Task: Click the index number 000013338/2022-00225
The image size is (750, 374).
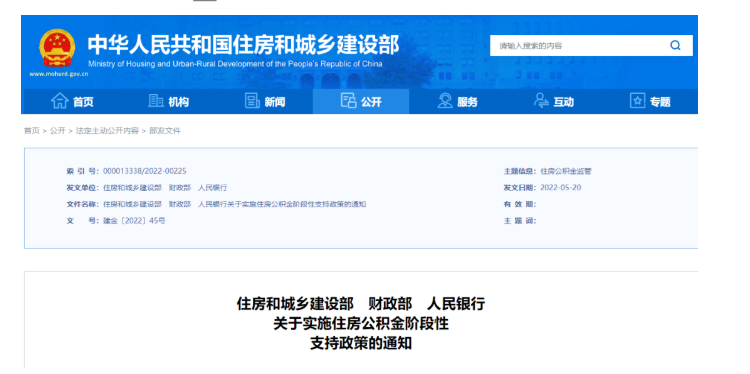Action: pos(145,171)
